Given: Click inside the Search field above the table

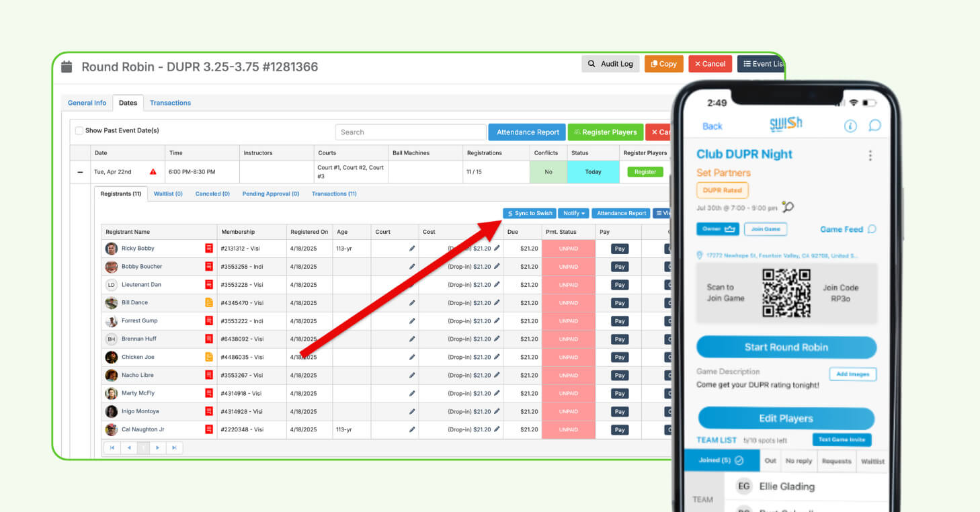Looking at the screenshot, I should pyautogui.click(x=410, y=132).
